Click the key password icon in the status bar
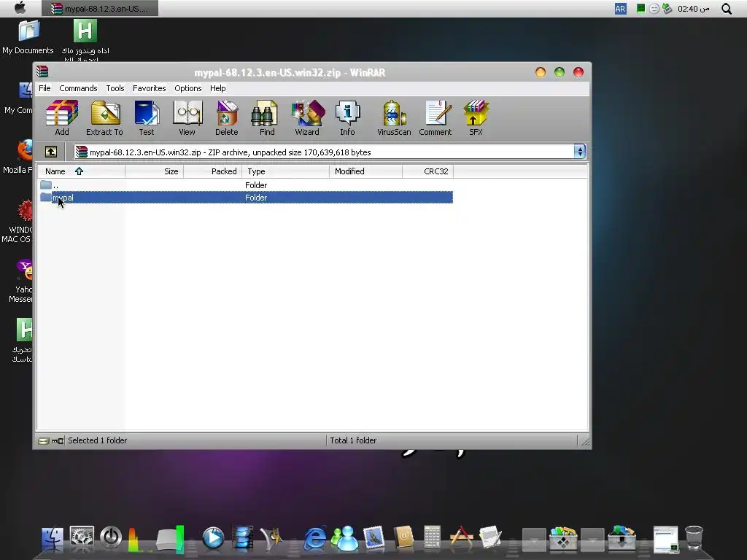 (x=58, y=441)
